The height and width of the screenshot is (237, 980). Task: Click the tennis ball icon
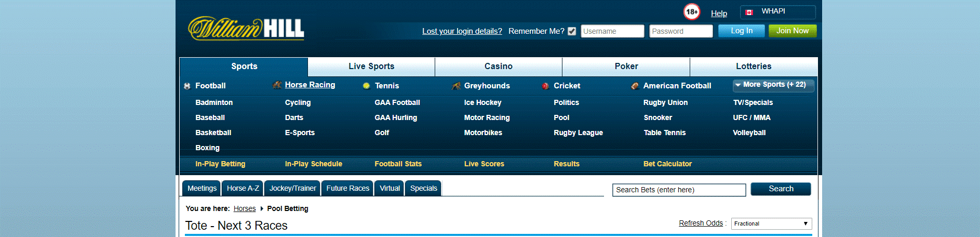pyautogui.click(x=366, y=86)
